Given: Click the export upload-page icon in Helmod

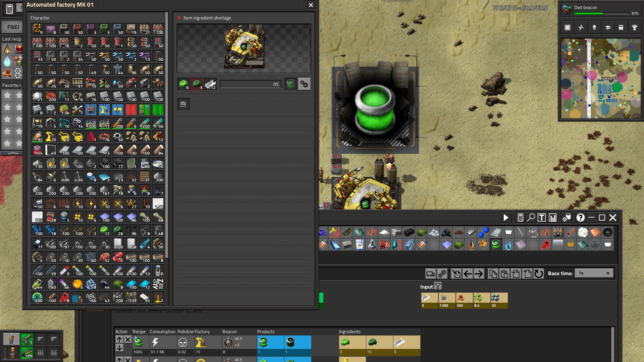Looking at the screenshot, I should click(x=527, y=274).
